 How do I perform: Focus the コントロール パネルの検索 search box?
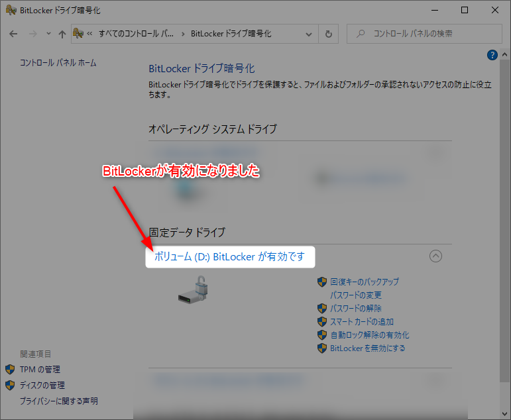(x=424, y=34)
